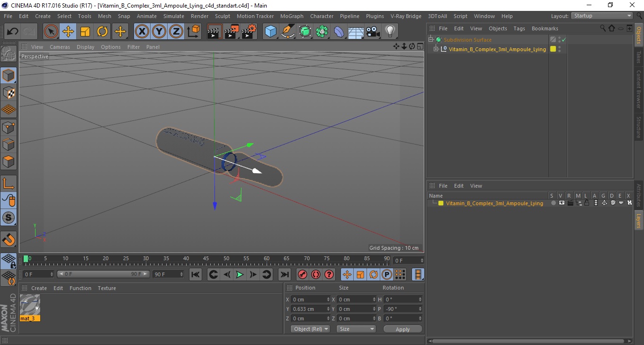Open Object Manager Tags menu

(519, 28)
